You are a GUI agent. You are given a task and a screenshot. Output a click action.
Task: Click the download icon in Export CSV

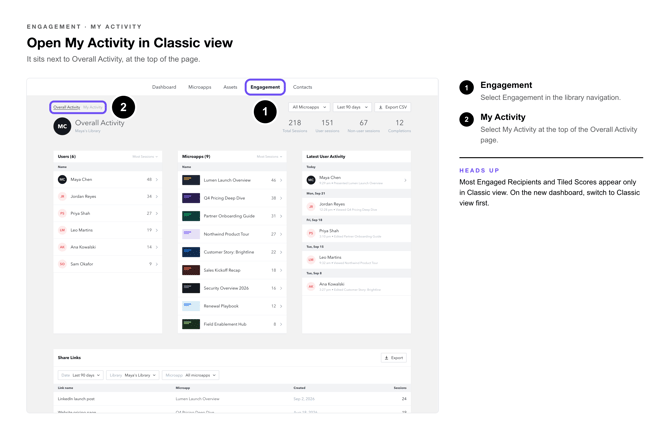coord(381,107)
